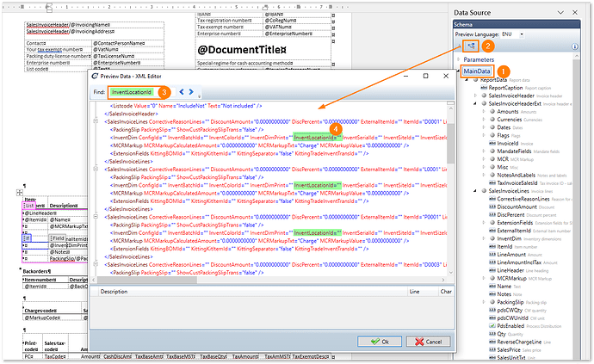Click the Ok button in XML Editor
The image size is (594, 364).
click(x=380, y=342)
